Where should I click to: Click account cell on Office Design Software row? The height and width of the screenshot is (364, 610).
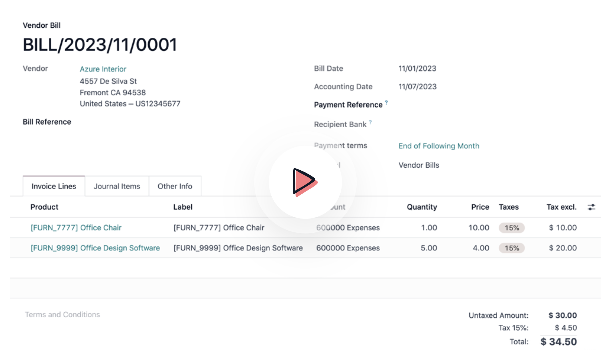(x=348, y=248)
